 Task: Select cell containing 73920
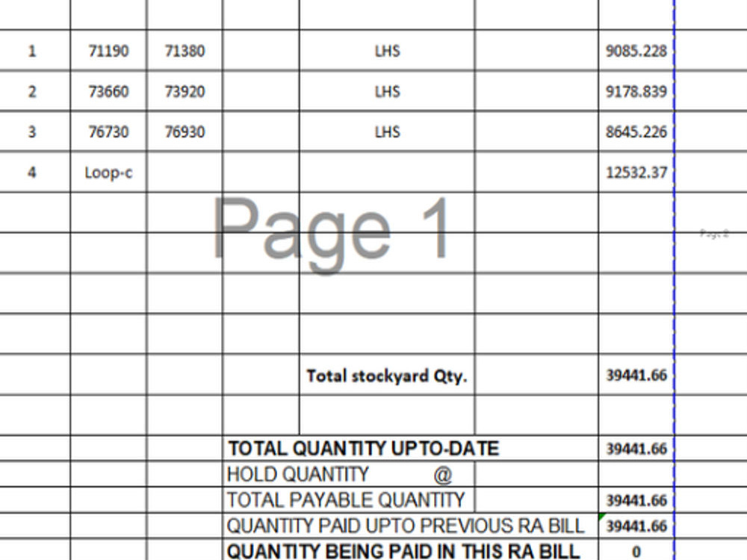click(x=185, y=91)
